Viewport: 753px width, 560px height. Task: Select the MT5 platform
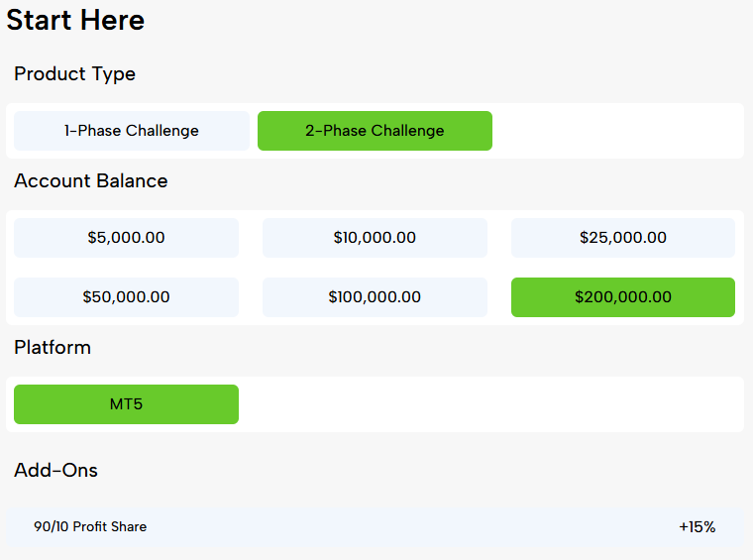[126, 404]
